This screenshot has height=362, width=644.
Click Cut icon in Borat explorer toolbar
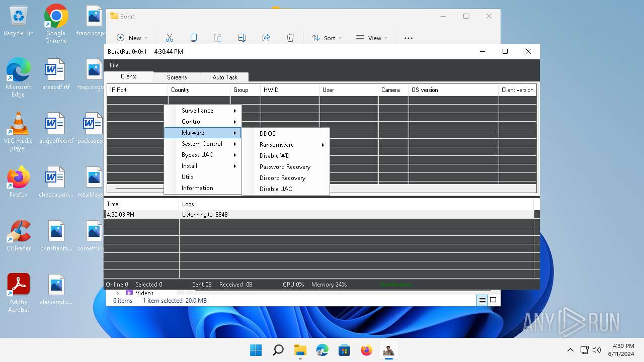pos(170,38)
